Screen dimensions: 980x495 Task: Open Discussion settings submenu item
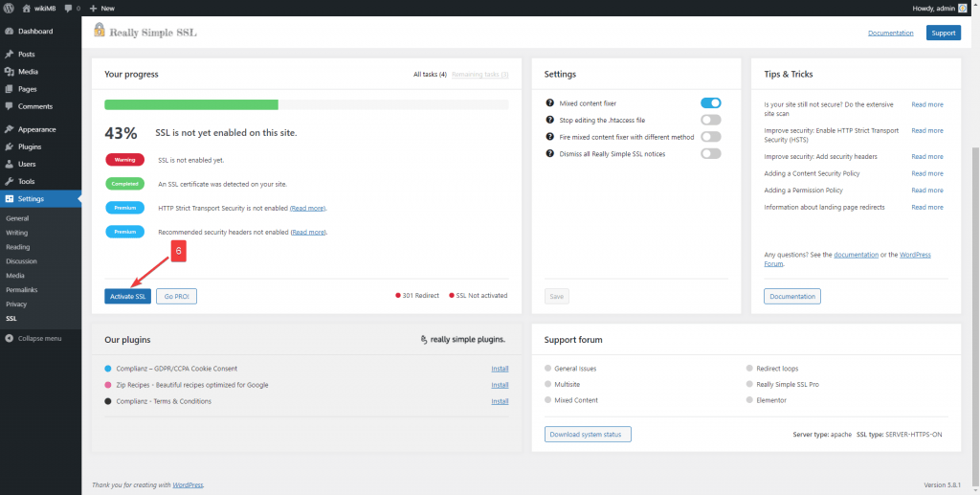point(21,261)
